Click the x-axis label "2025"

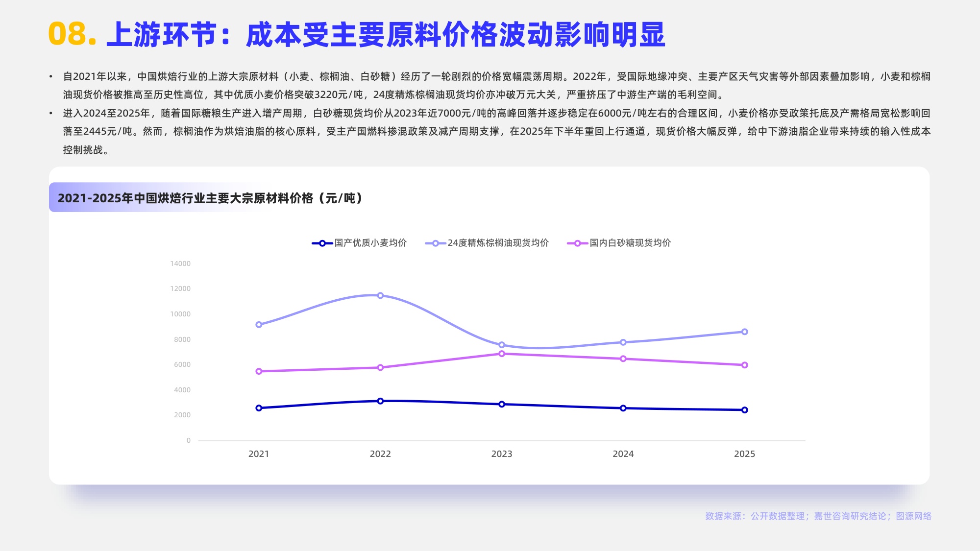point(745,454)
